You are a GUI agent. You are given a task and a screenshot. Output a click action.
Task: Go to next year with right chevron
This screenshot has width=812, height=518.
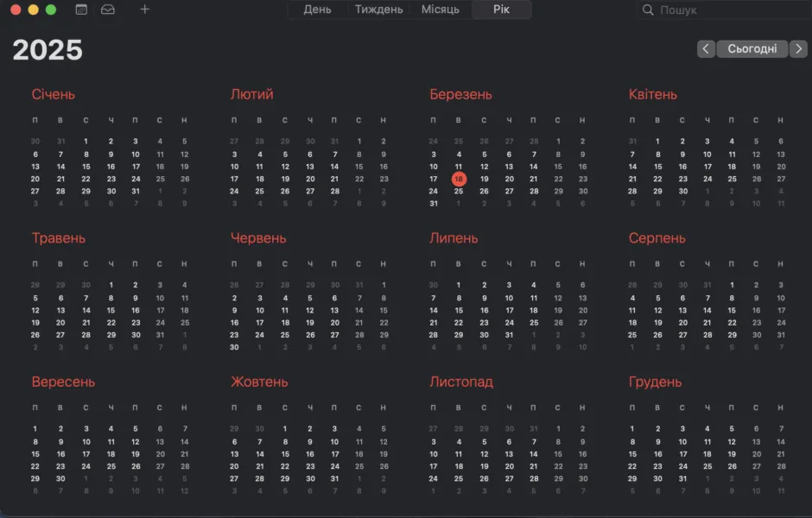(798, 48)
